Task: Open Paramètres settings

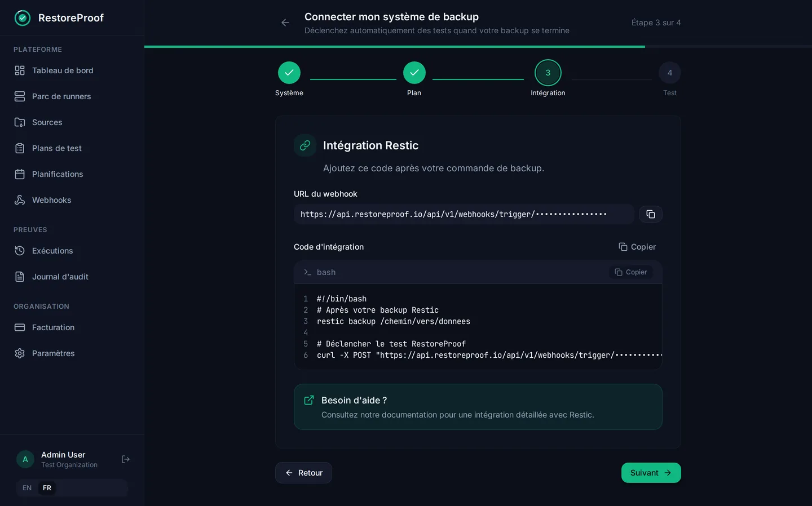Action: click(72, 353)
